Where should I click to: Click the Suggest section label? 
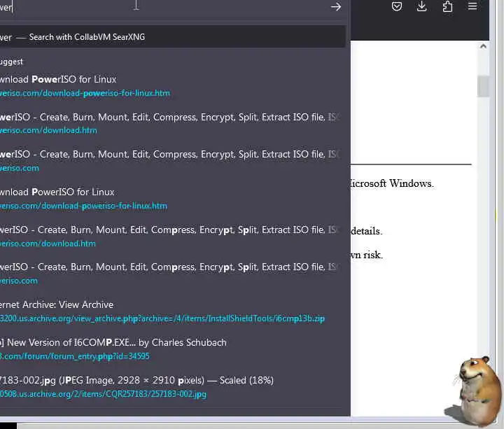(x=12, y=62)
